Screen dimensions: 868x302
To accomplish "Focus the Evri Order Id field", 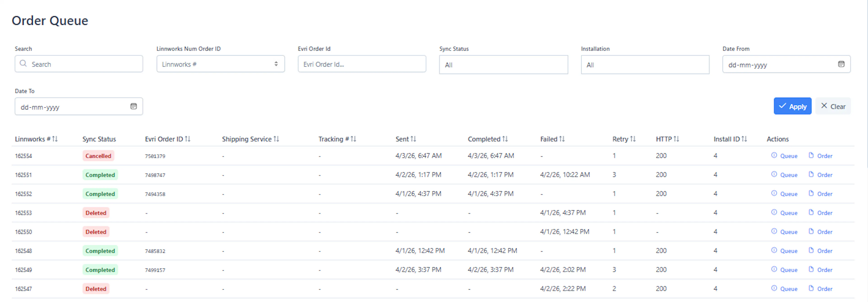I will pos(362,64).
